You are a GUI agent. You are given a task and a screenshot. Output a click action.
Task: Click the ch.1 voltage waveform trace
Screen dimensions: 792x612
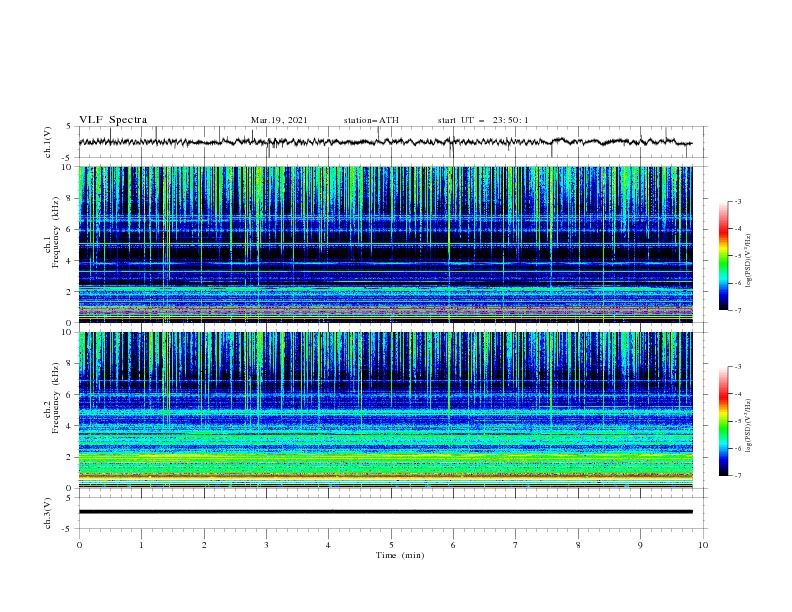[385, 142]
